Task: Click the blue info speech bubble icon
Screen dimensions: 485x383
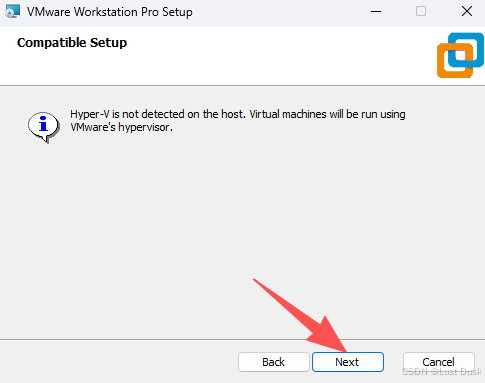Action: [x=44, y=127]
